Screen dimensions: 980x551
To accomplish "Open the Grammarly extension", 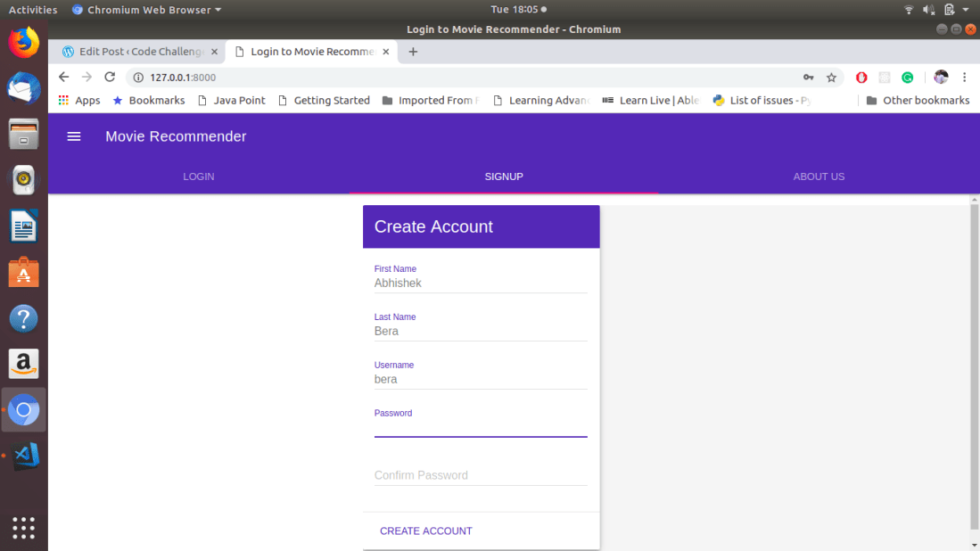I will click(x=908, y=78).
